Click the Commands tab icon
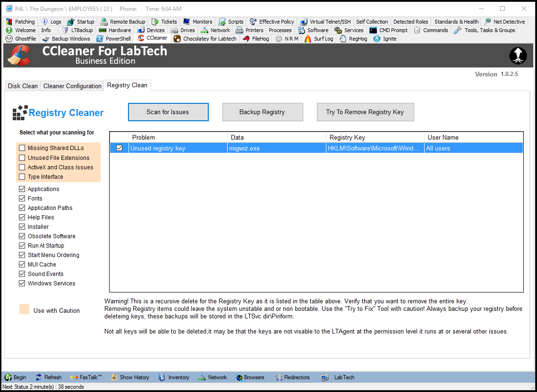537x392 pixels. [417, 30]
